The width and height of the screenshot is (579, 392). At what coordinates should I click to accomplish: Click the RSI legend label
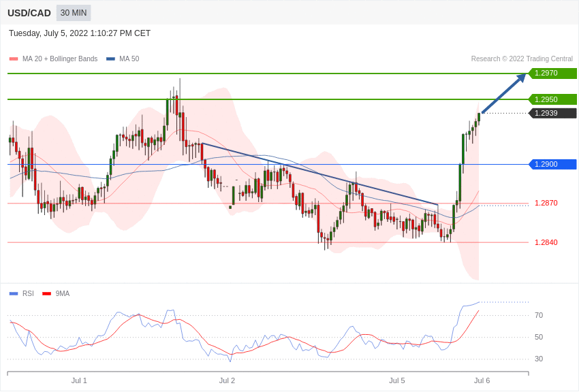(x=28, y=293)
